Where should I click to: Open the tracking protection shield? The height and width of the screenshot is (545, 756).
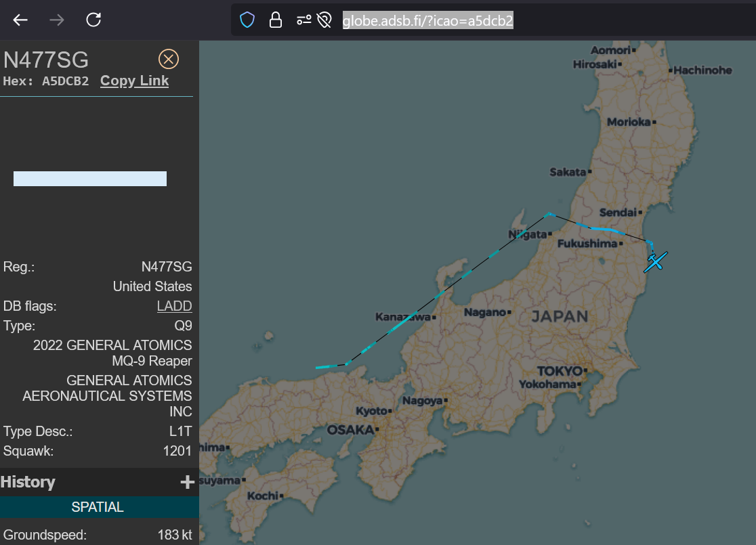point(247,20)
